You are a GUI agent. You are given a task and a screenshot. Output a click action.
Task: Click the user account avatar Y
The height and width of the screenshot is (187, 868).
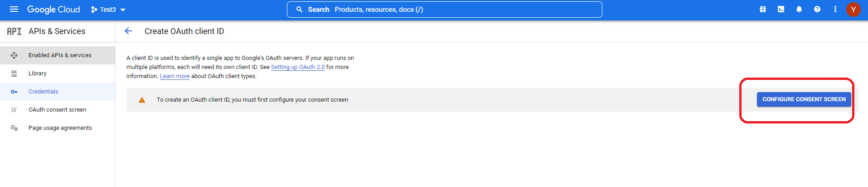pos(853,9)
